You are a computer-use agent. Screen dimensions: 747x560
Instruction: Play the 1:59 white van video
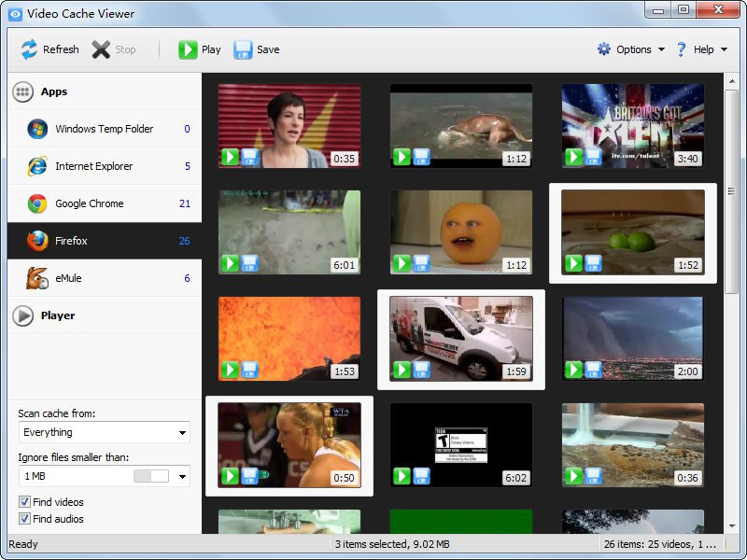(x=402, y=370)
